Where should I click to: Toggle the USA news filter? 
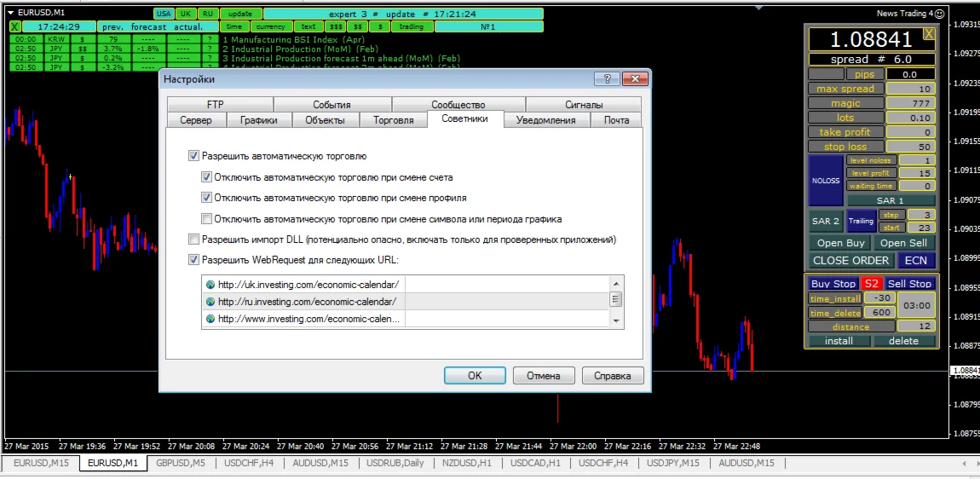point(163,14)
